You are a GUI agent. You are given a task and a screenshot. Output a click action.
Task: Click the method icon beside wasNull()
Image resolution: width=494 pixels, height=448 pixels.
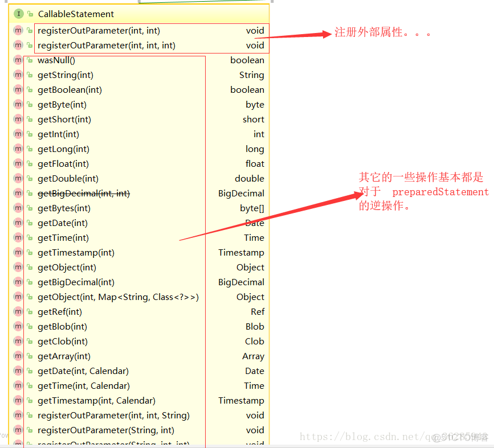point(18,60)
